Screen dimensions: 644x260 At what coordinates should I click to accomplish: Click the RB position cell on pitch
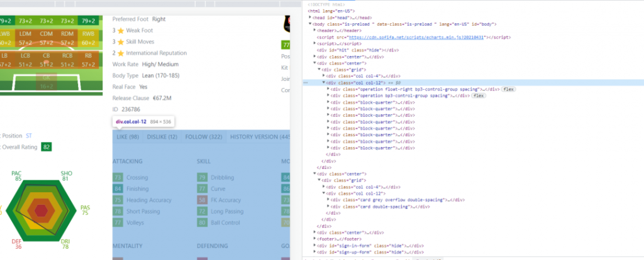[88, 60]
